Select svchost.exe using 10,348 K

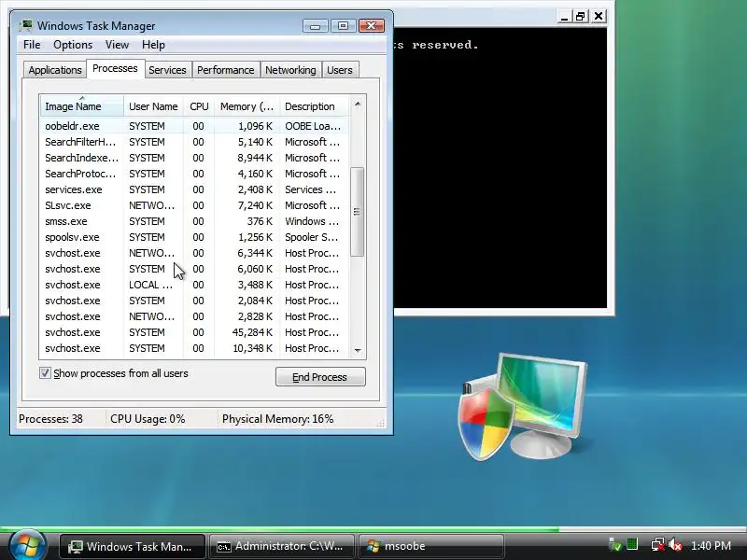(x=194, y=348)
